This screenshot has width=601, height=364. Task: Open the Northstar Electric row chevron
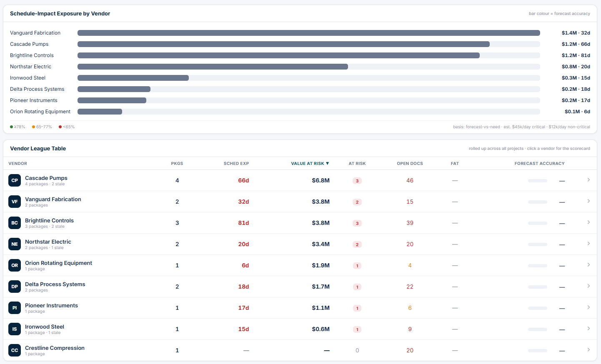pos(588,244)
